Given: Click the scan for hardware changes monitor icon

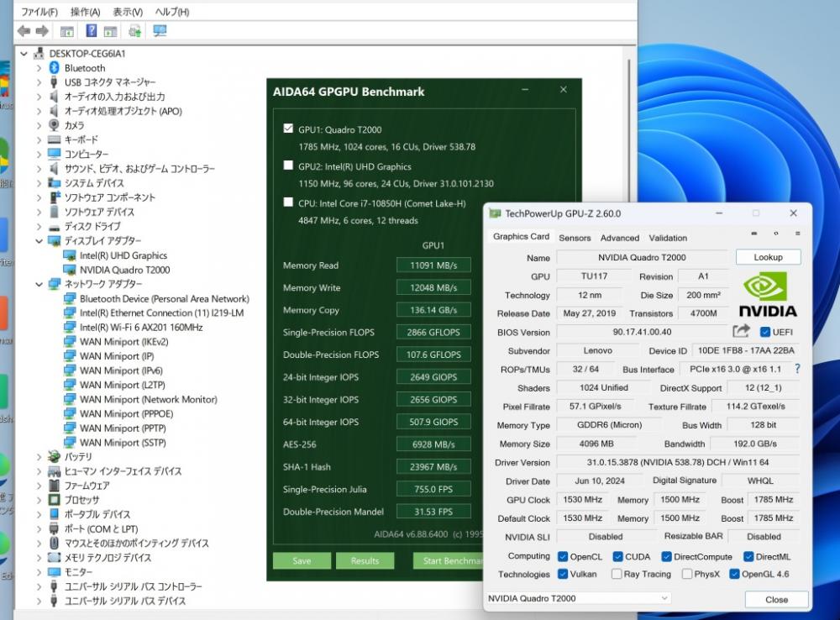Looking at the screenshot, I should (160, 31).
